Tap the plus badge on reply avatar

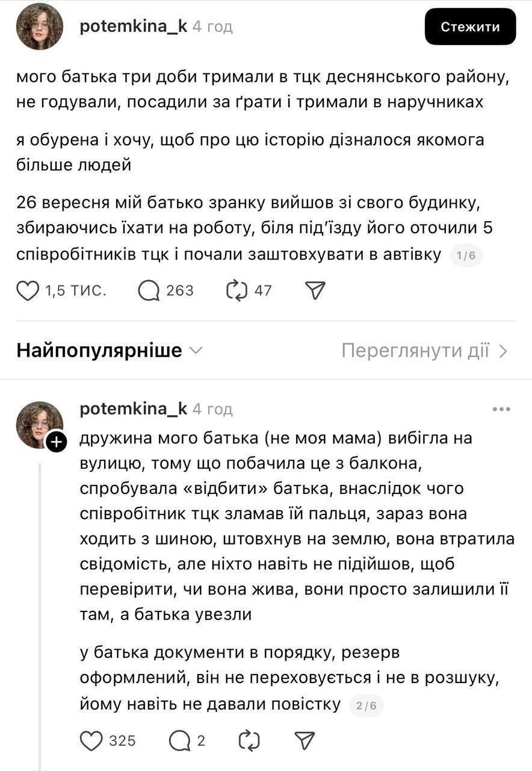(55, 443)
